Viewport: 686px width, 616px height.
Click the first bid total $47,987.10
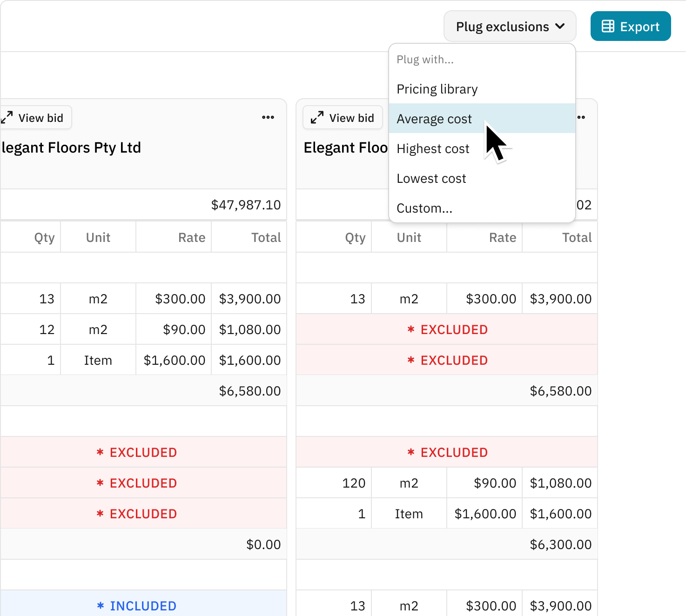[x=246, y=205]
